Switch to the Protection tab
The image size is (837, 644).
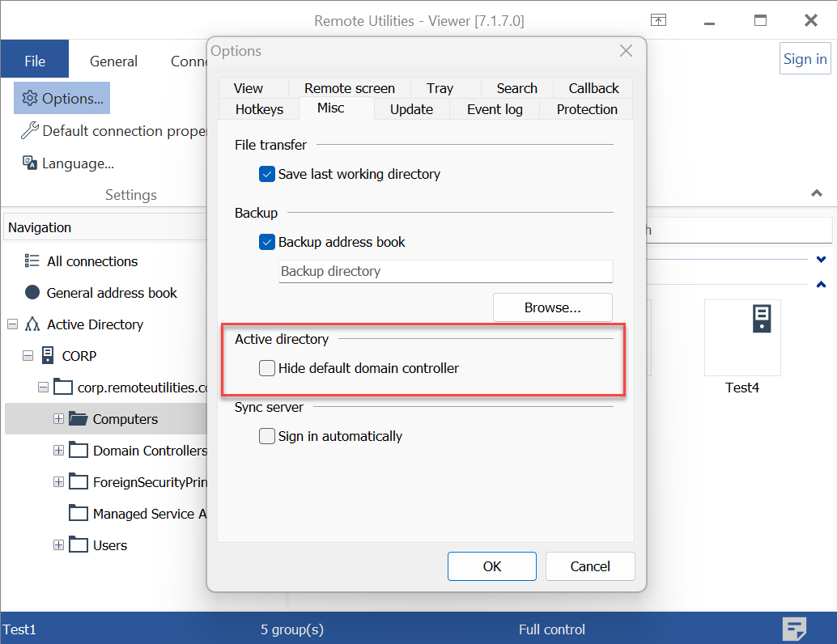pos(587,109)
